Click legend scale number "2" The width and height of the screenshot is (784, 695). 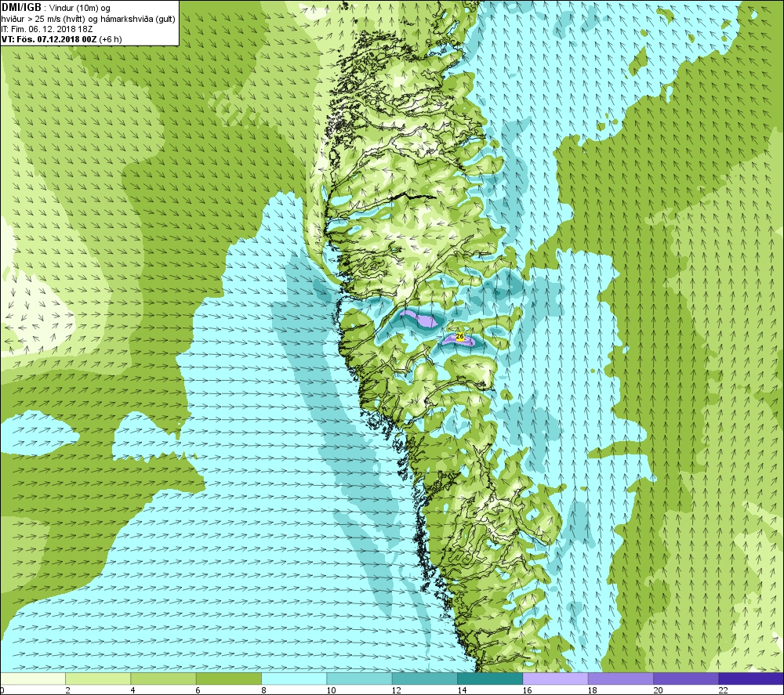pyautogui.click(x=67, y=690)
